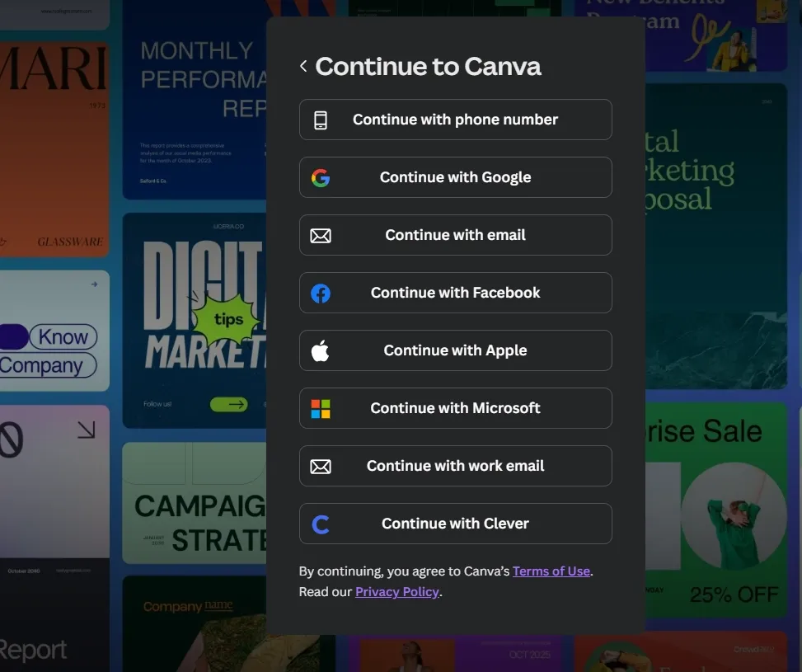Choose Continue with email
The image size is (802, 672).
click(x=455, y=236)
